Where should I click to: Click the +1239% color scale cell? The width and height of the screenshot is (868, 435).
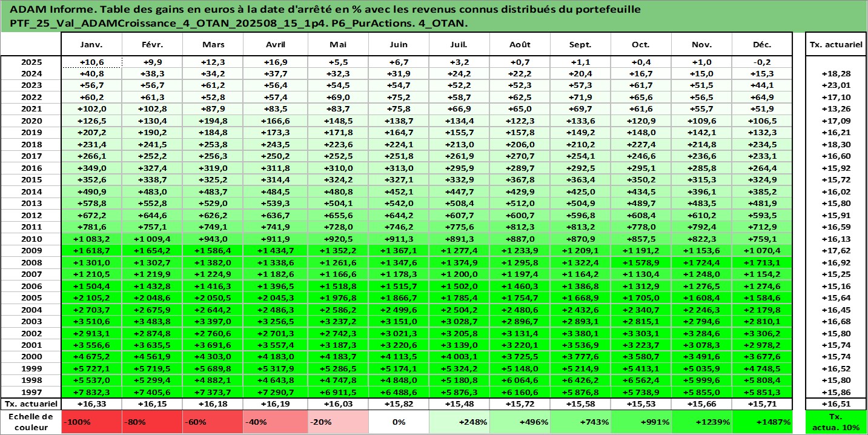pyautogui.click(x=701, y=422)
